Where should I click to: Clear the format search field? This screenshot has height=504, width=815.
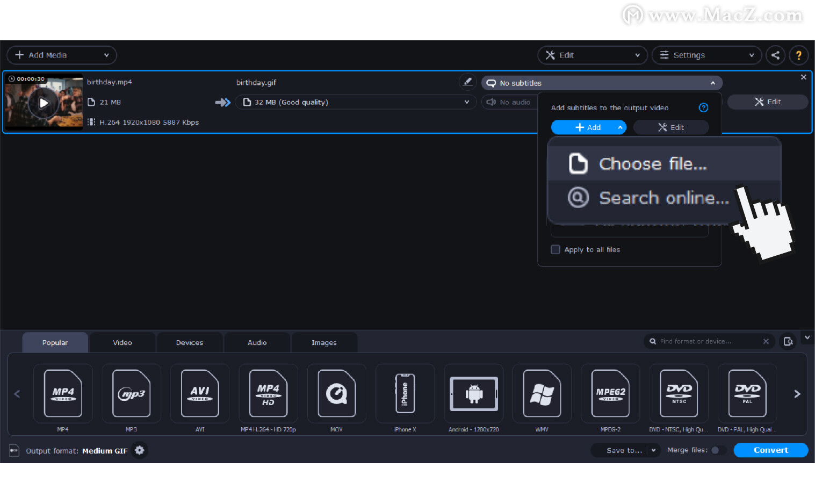766,341
